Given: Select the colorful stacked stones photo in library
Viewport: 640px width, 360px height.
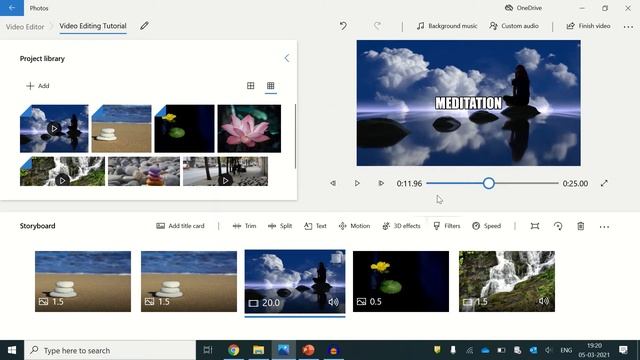Looking at the screenshot, I should click(144, 171).
